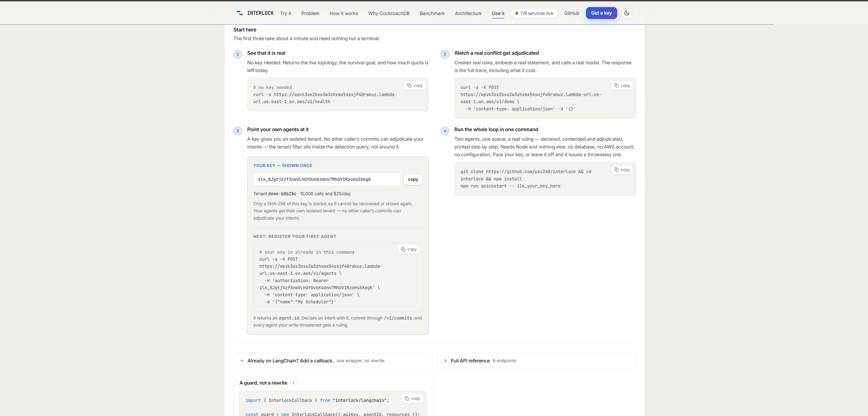This screenshot has height=416, width=868.
Task: Copy the register agent curl command
Action: pos(409,249)
